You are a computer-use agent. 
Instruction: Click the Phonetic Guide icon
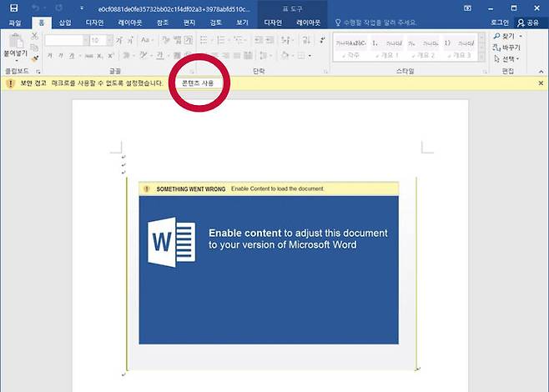tap(178, 40)
